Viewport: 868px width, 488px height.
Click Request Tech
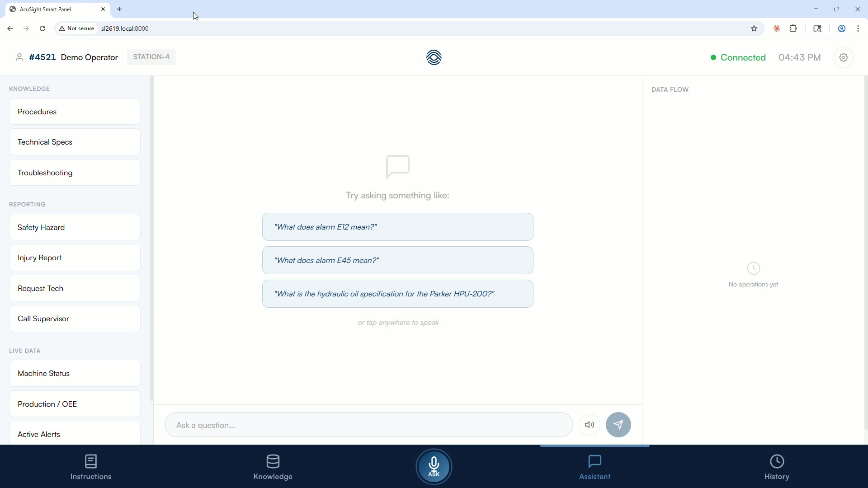click(x=75, y=288)
